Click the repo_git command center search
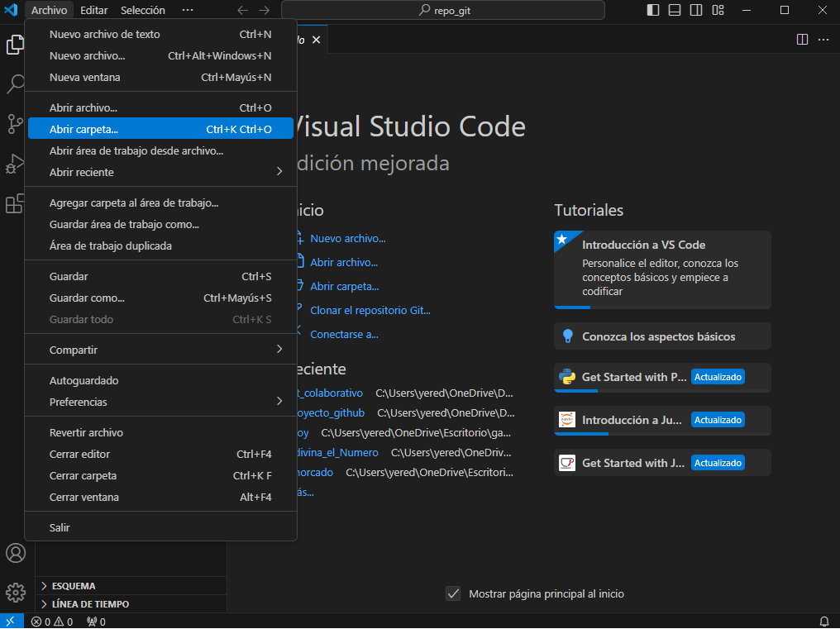Screen dimensions: 840x629 coord(443,10)
